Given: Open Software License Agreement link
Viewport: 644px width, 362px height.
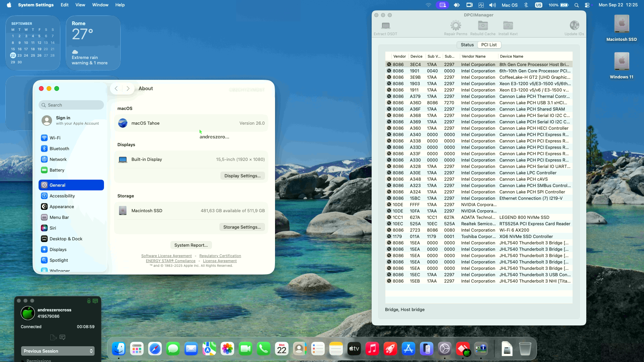Looking at the screenshot, I should [x=166, y=256].
